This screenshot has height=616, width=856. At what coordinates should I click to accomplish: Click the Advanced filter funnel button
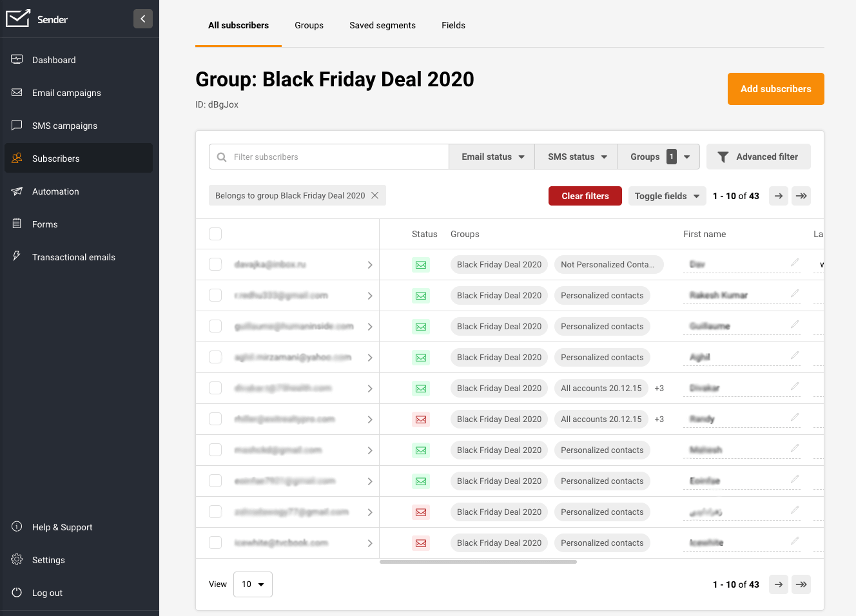click(758, 157)
